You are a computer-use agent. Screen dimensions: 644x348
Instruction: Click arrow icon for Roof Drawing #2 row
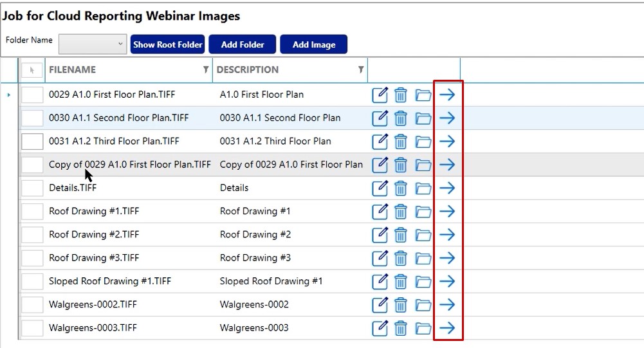[x=447, y=235]
